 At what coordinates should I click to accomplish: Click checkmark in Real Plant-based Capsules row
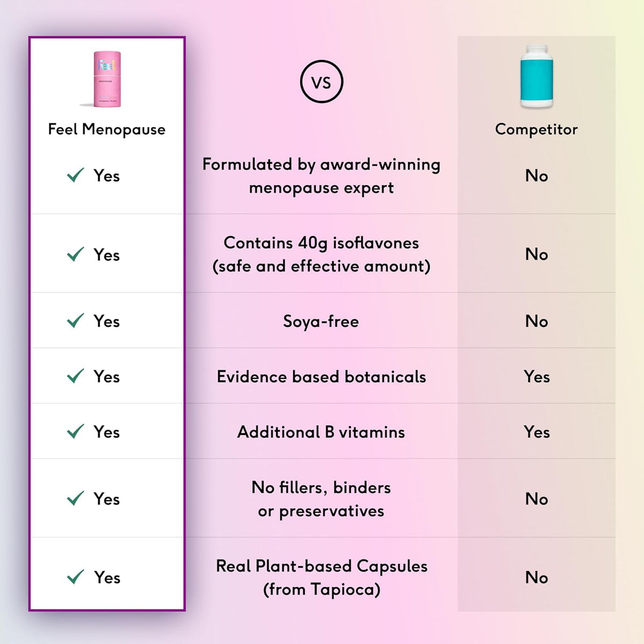76,577
